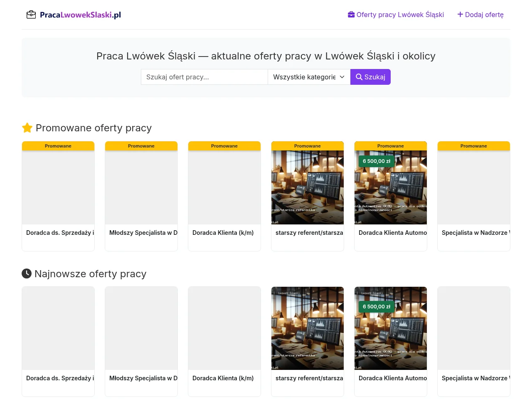Open promoted Doradca ds. Sprzedaży offer title

coord(60,233)
